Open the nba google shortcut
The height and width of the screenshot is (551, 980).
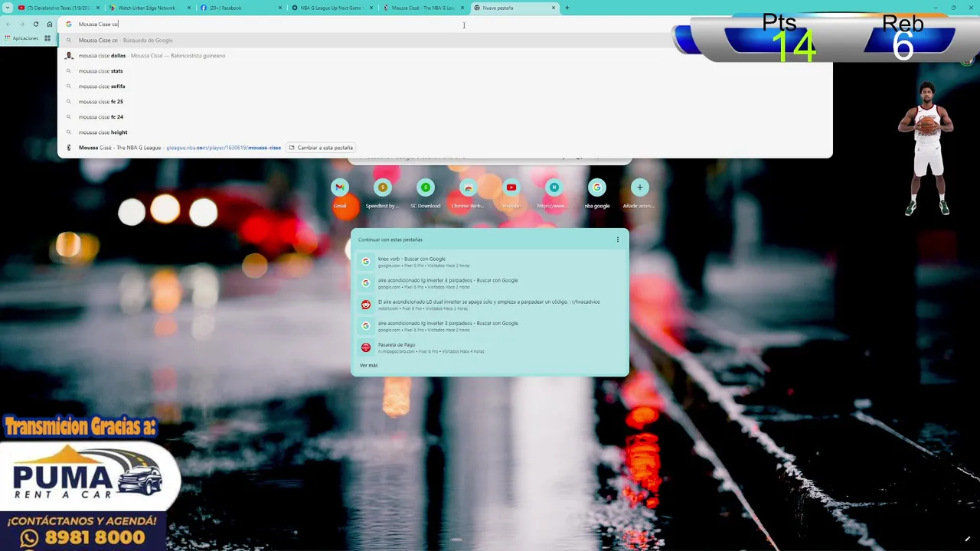(596, 194)
